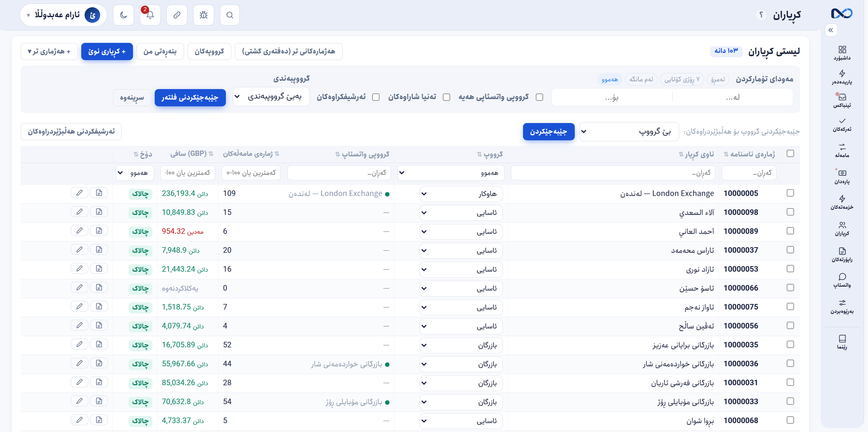Click the link icon in header
The image size is (868, 432).
[x=177, y=15]
